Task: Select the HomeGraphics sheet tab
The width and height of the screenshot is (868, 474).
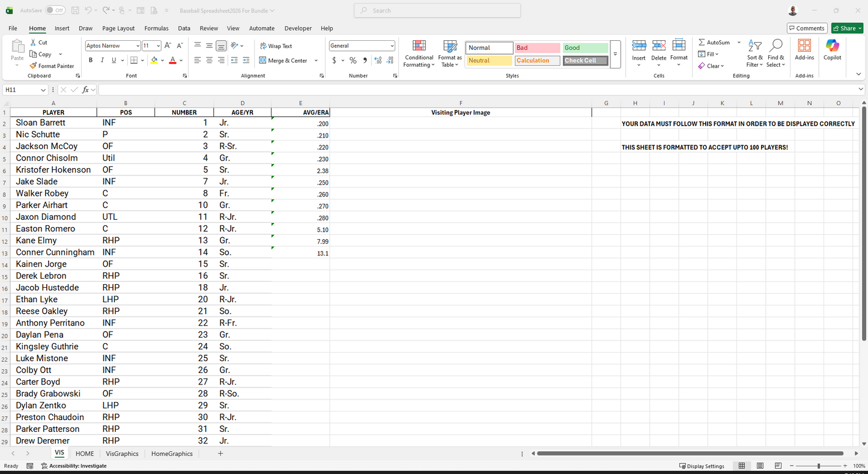Action: pos(172,454)
